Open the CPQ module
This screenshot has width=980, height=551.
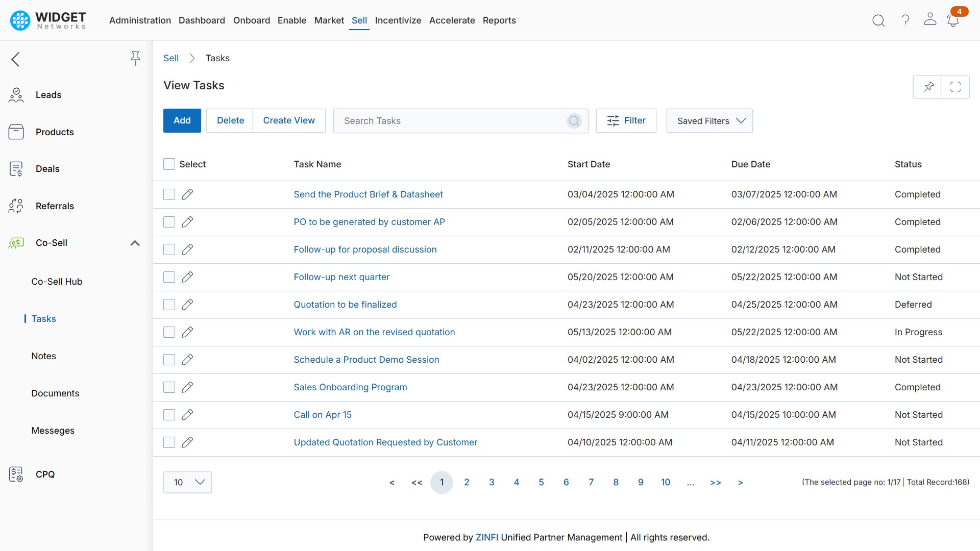tap(45, 474)
